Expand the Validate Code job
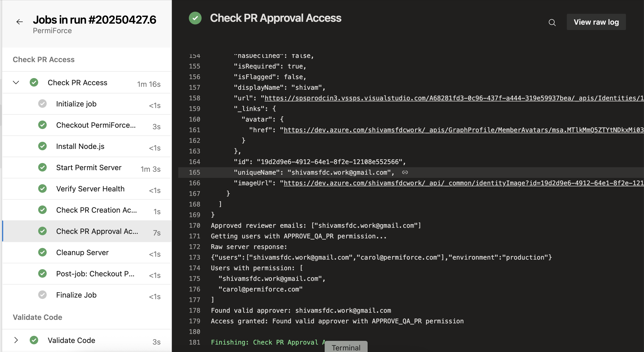This screenshot has width=644, height=352. tap(16, 340)
